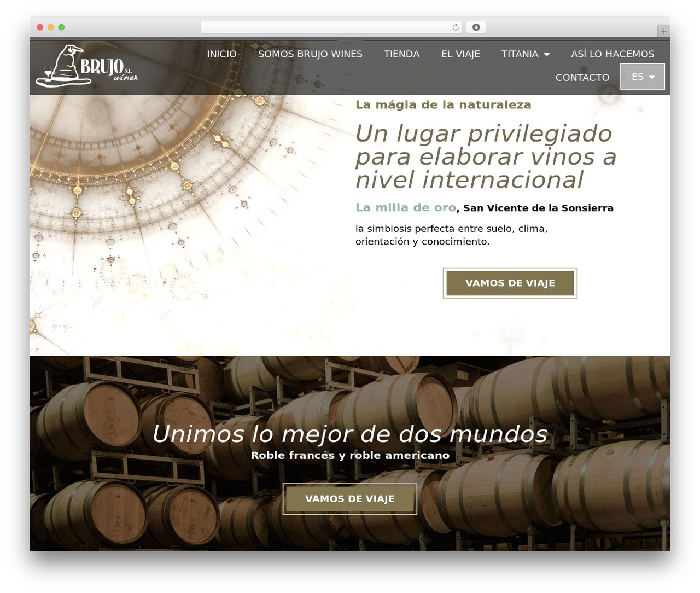Click the red close window button
The image size is (700, 593).
[40, 27]
